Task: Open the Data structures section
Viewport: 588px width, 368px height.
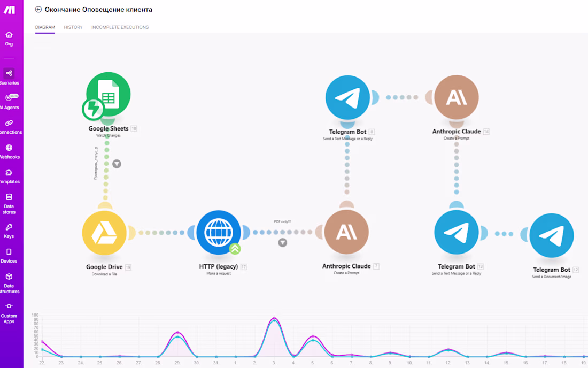Action: [9, 283]
